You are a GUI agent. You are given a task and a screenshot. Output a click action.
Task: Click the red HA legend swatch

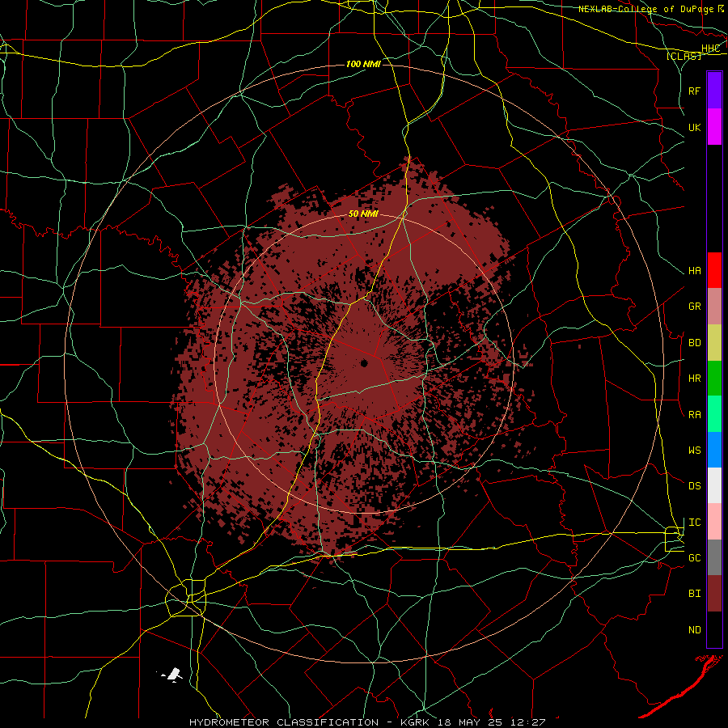coord(714,270)
